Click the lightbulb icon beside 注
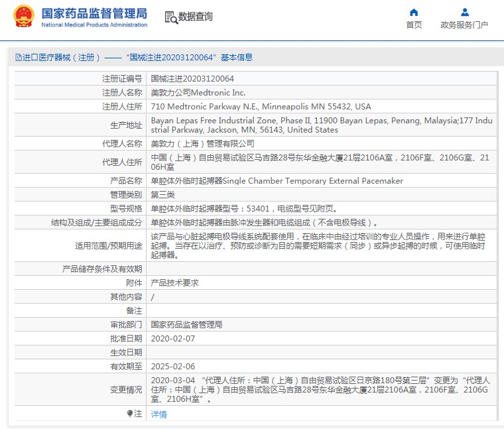This screenshot has width=504, height=429. (130, 413)
